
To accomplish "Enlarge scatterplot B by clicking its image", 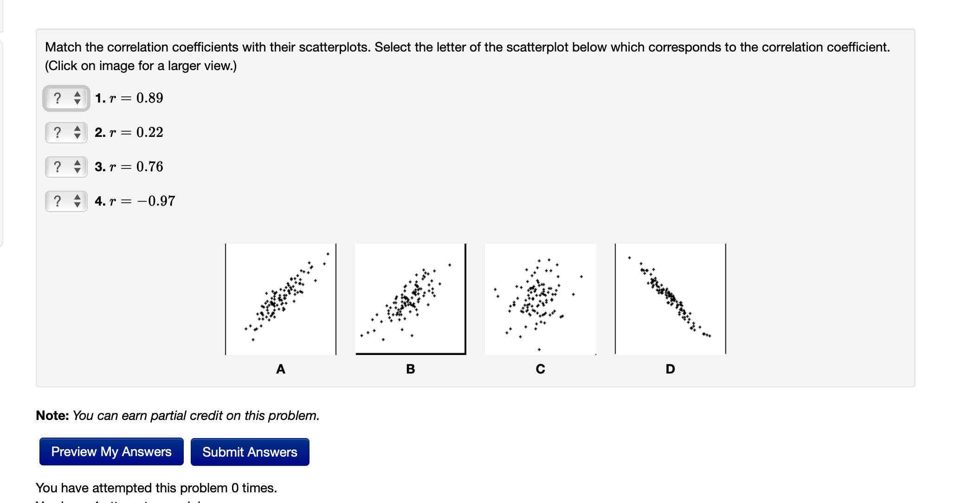I will coord(410,299).
